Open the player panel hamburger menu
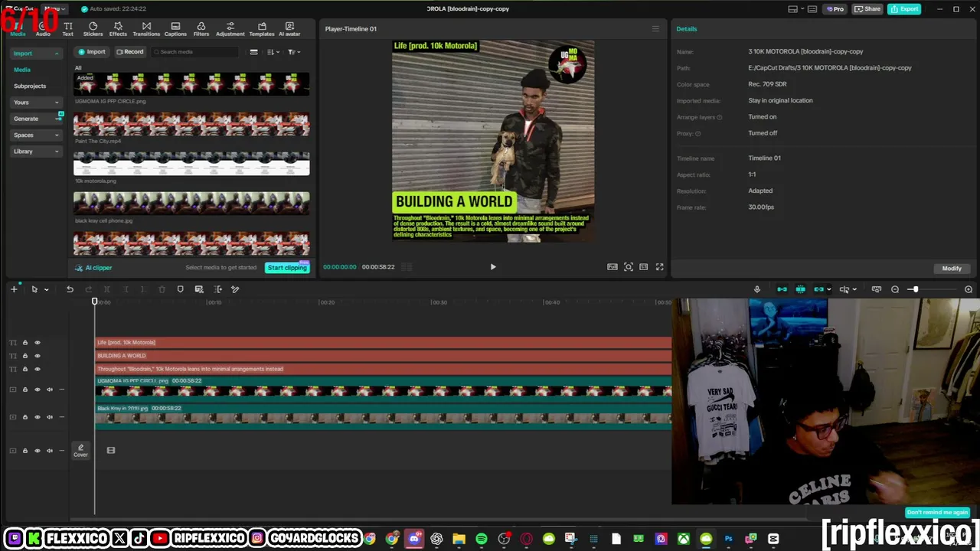Viewport: 980px width, 551px height. 655,29
